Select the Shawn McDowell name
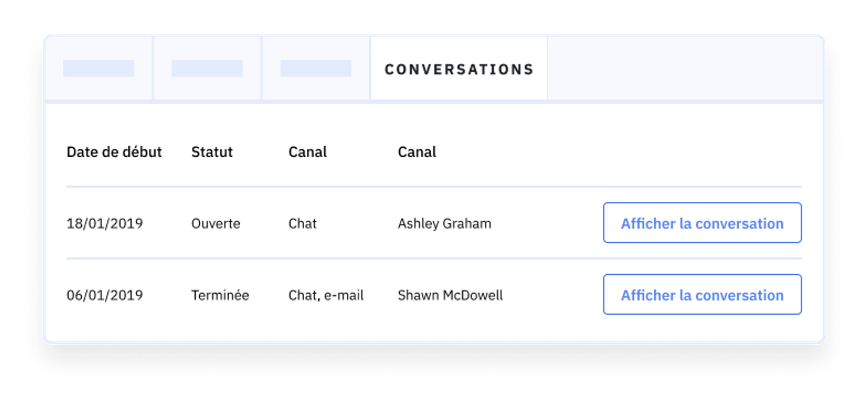Screen dimensions: 868x417 [x=450, y=295]
